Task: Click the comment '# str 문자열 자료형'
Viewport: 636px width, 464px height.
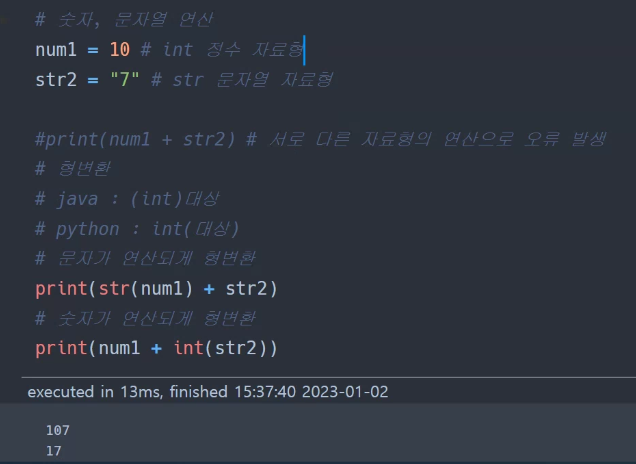Action: click(242, 79)
